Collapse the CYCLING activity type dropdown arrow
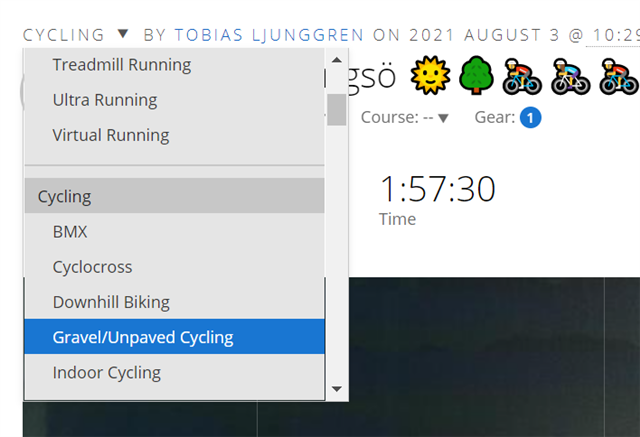 (123, 33)
